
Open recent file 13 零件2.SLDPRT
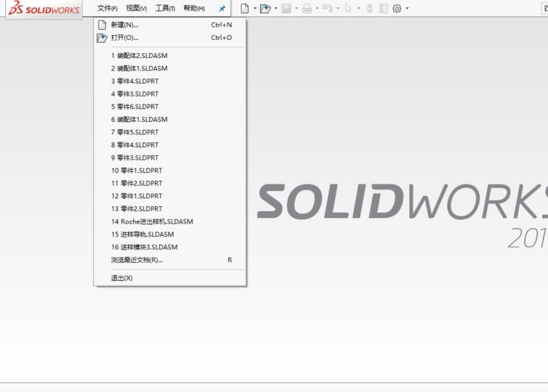click(x=170, y=209)
